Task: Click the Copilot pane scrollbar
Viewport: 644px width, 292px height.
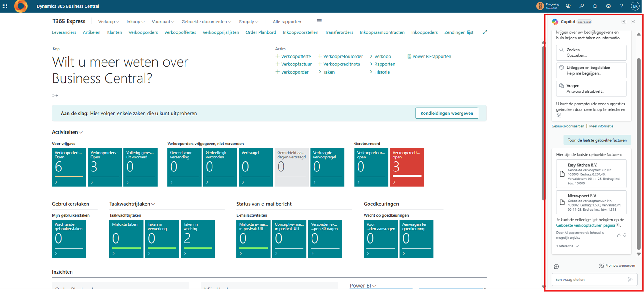Action: coord(639,151)
